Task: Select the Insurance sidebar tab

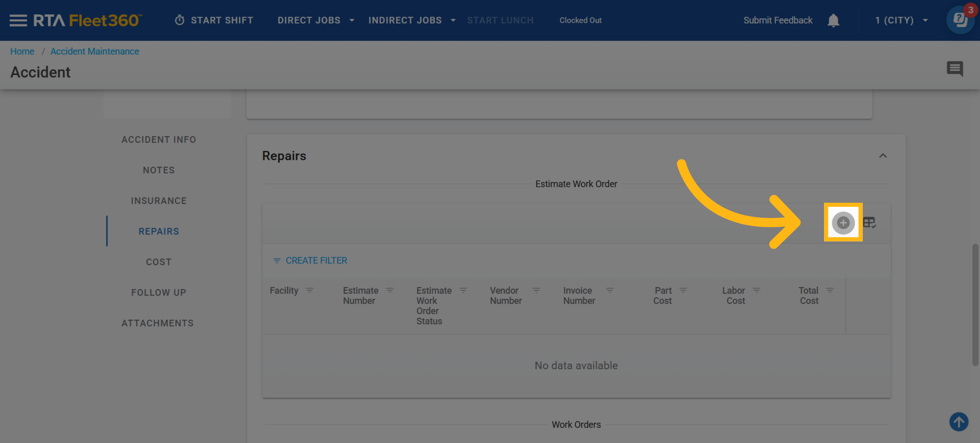Action: (159, 201)
